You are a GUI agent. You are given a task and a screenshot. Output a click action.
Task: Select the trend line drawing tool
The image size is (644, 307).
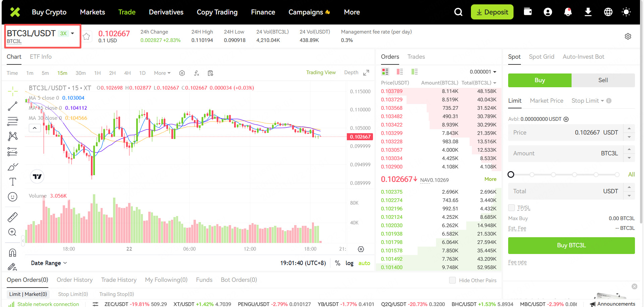coord(12,106)
